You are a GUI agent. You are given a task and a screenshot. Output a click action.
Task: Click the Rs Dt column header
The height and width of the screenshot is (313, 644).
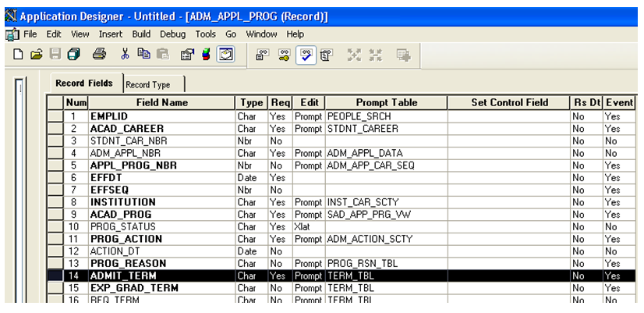tap(587, 102)
